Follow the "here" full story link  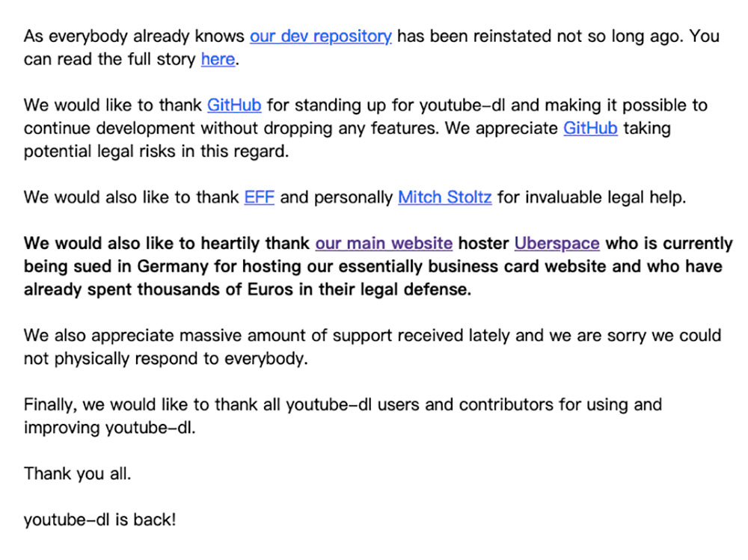pyautogui.click(x=218, y=59)
